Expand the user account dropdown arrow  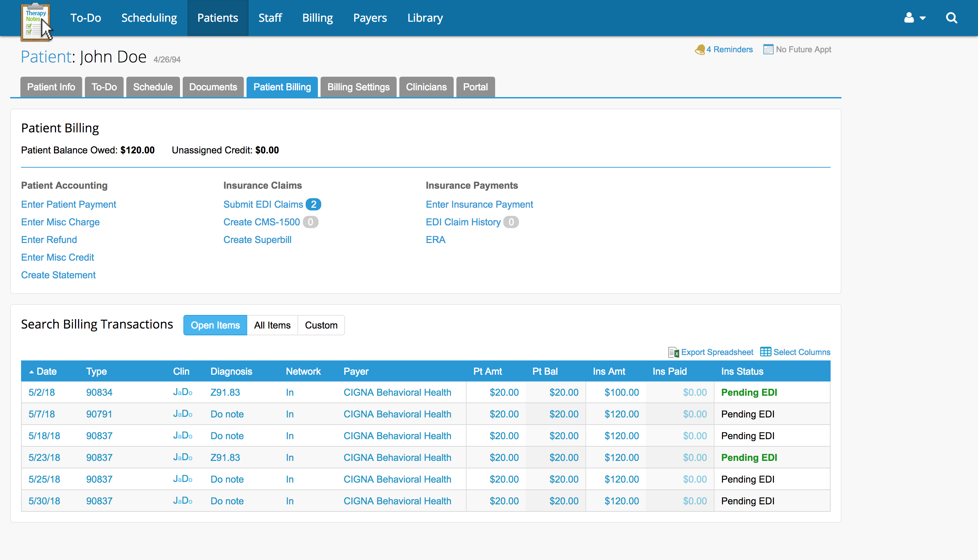[923, 18]
